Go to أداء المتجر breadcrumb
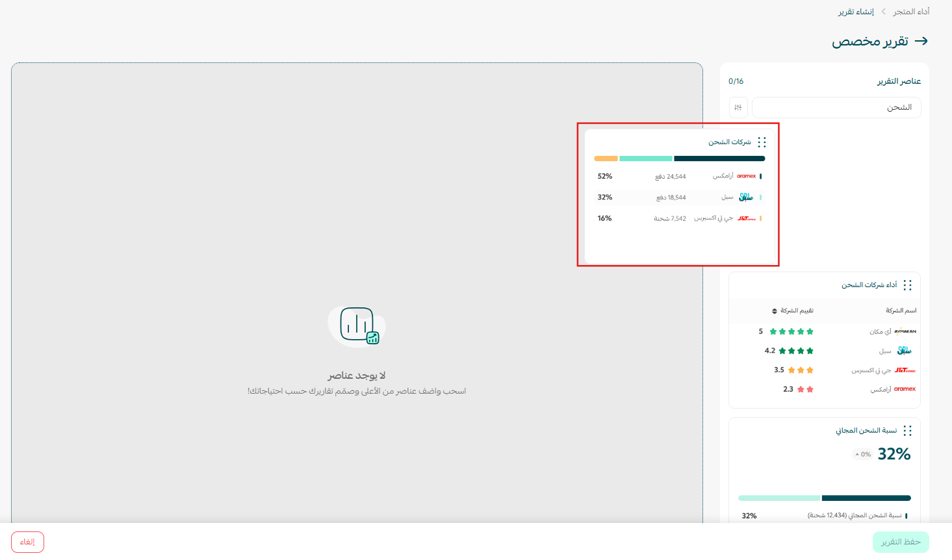The width and height of the screenshot is (952, 560). click(911, 12)
